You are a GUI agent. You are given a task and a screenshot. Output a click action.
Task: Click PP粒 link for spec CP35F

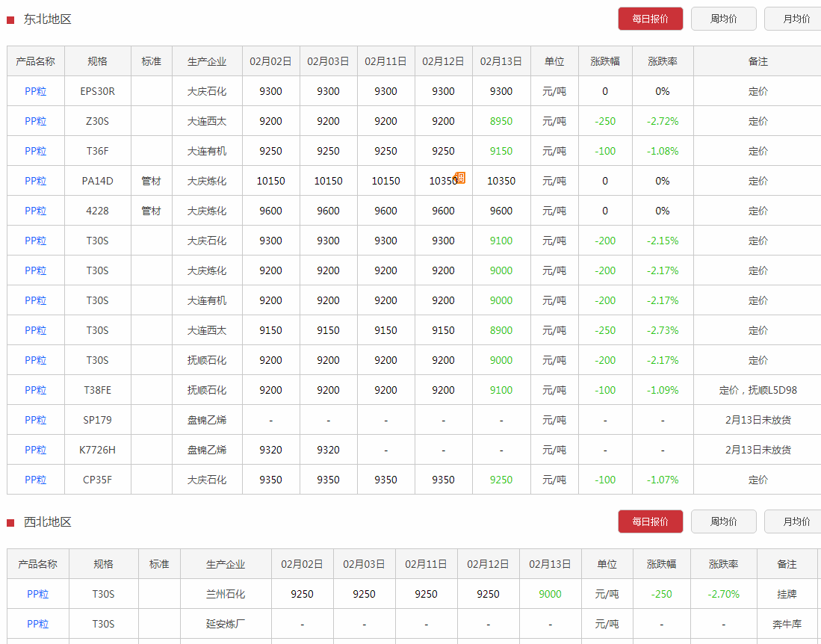point(36,480)
